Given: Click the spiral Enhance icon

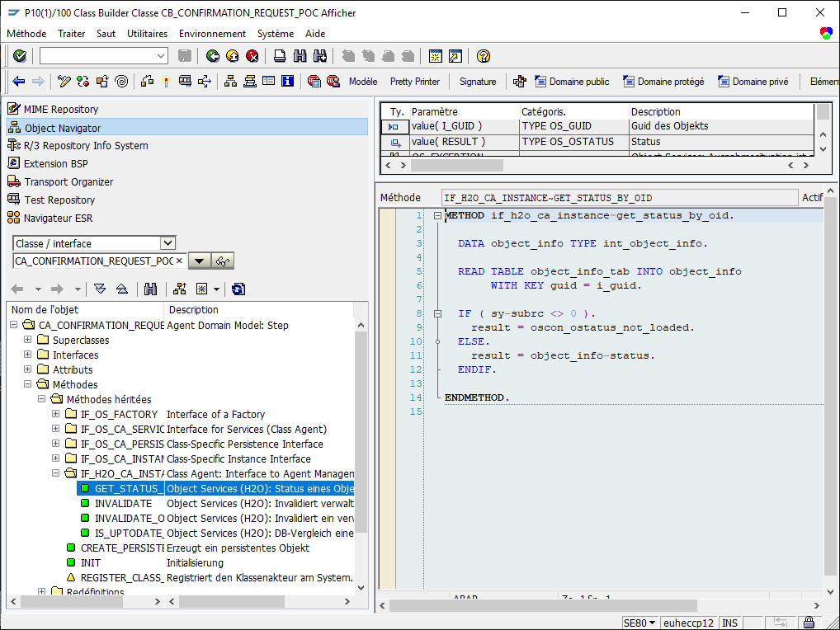Looking at the screenshot, I should [121, 82].
